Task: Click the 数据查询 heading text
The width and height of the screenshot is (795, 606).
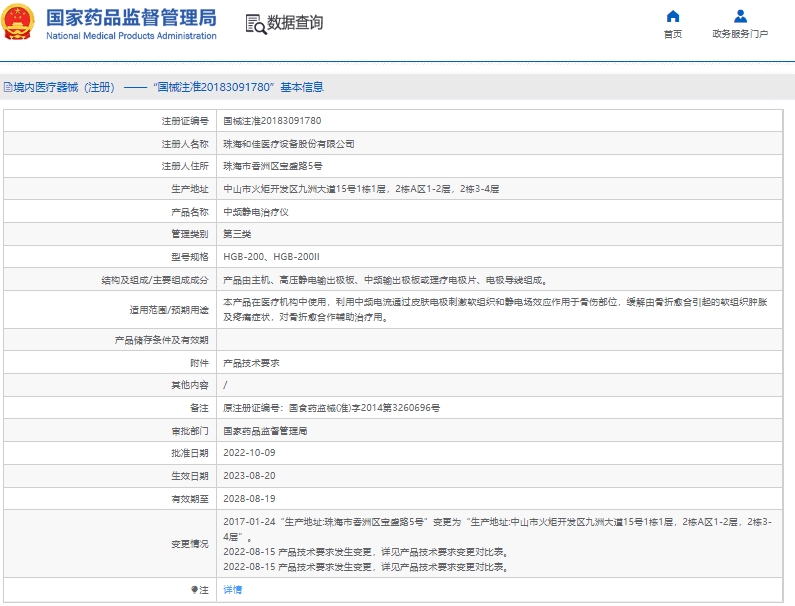Action: tap(295, 22)
